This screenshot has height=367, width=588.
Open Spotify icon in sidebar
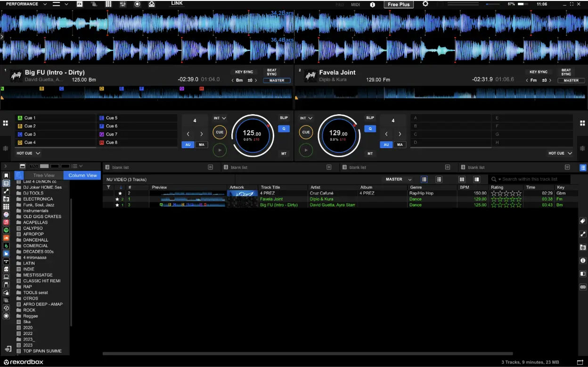pos(6,230)
